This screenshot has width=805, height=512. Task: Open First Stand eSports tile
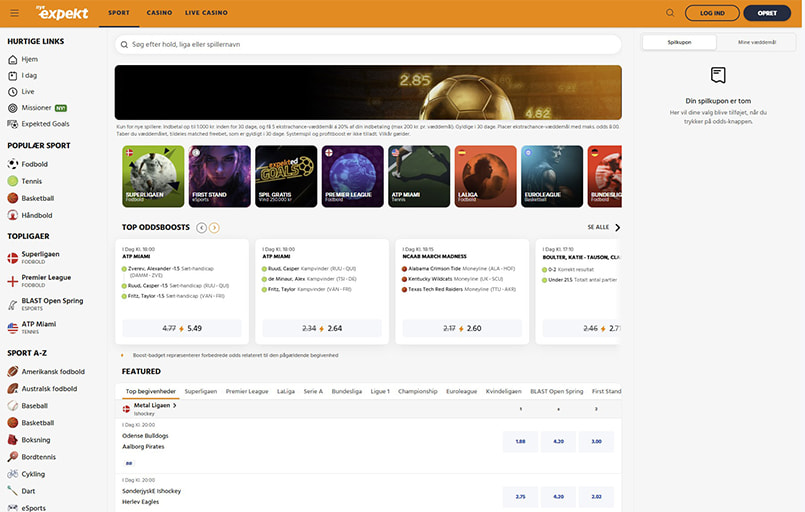tap(220, 176)
